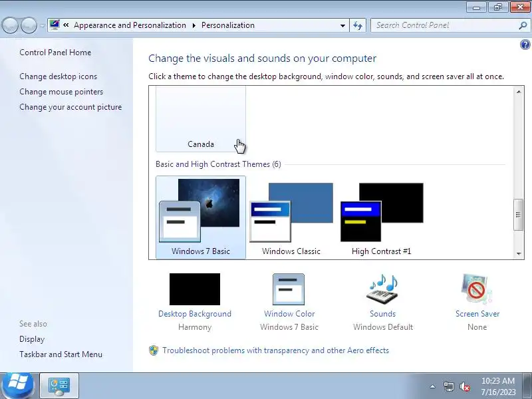Click 'Windows Default' sounds scheme text

(x=383, y=327)
